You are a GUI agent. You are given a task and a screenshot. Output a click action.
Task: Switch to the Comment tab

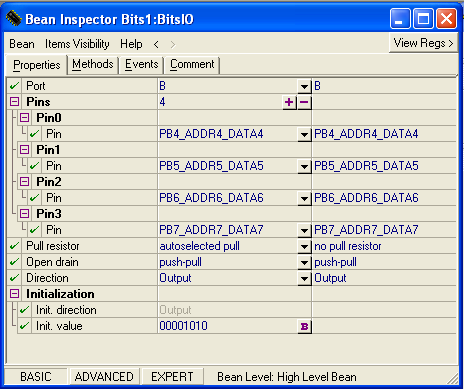pos(192,64)
